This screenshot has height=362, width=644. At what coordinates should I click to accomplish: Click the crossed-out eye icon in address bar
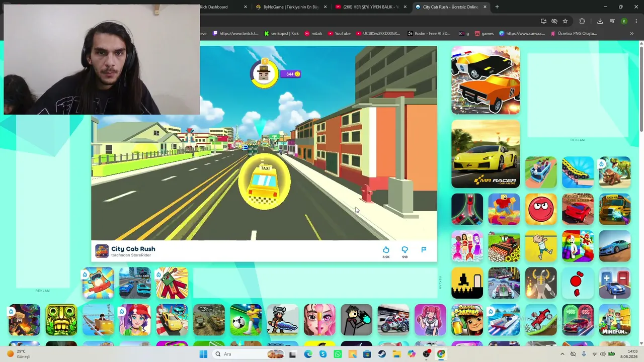click(x=554, y=21)
